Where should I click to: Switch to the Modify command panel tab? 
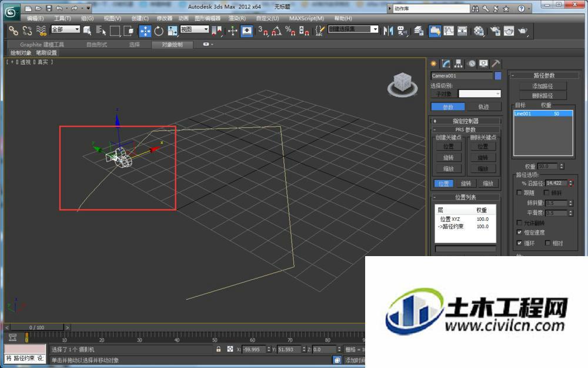point(446,64)
